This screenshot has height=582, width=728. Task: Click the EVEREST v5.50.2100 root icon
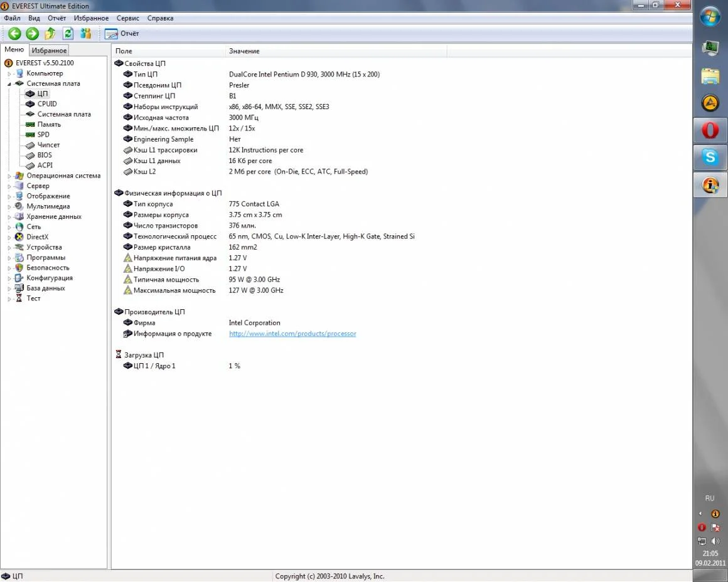click(x=8, y=63)
